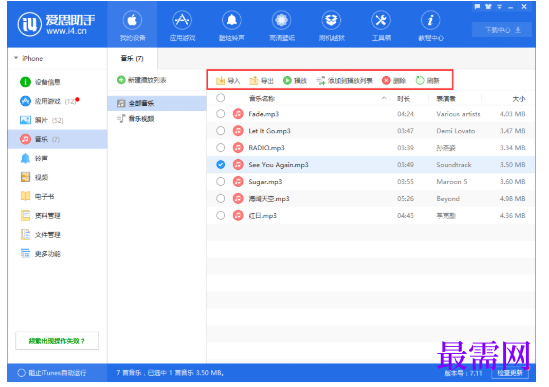The height and width of the screenshot is (387, 549).
Task: Click 添加到播放列表 add-to-playlist icon
Action: click(321, 81)
